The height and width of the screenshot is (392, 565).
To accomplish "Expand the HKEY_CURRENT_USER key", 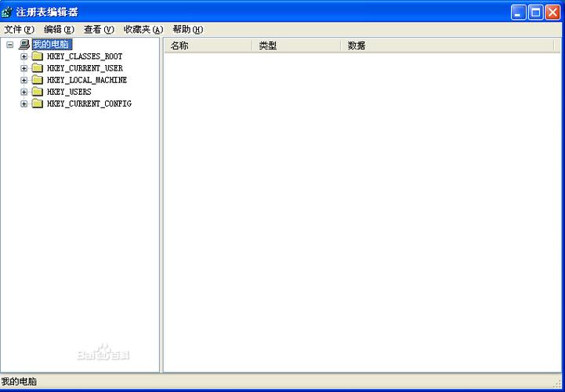I will (x=24, y=68).
